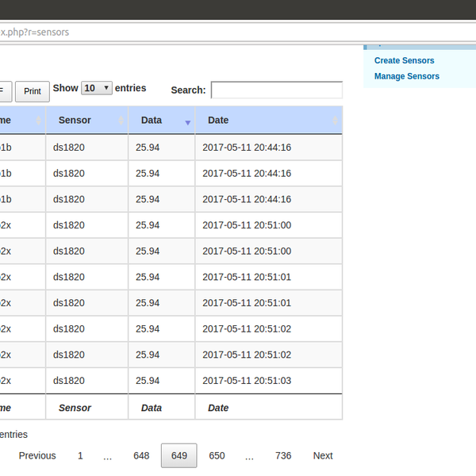Select current page 649 button
The image size is (476, 476).
tap(179, 455)
